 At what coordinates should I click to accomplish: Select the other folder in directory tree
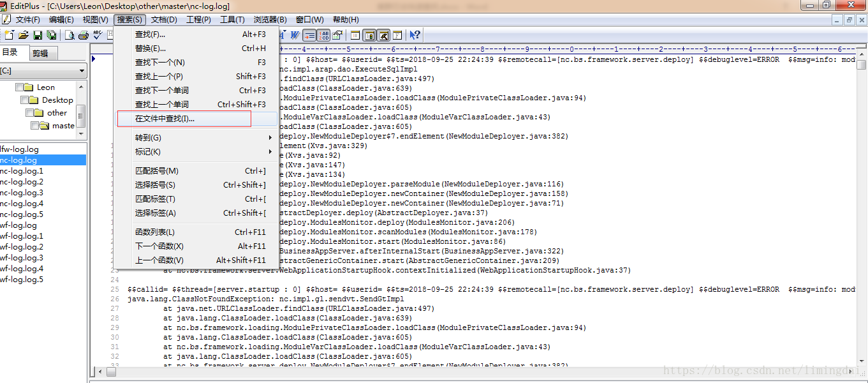click(x=57, y=113)
